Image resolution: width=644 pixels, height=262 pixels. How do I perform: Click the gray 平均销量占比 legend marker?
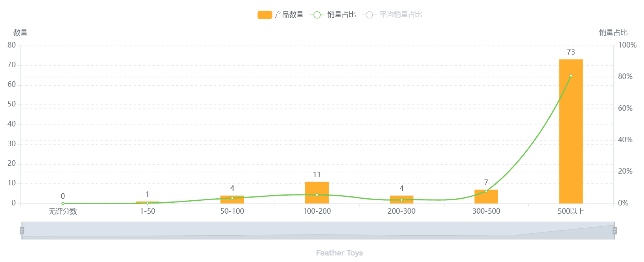coord(369,15)
